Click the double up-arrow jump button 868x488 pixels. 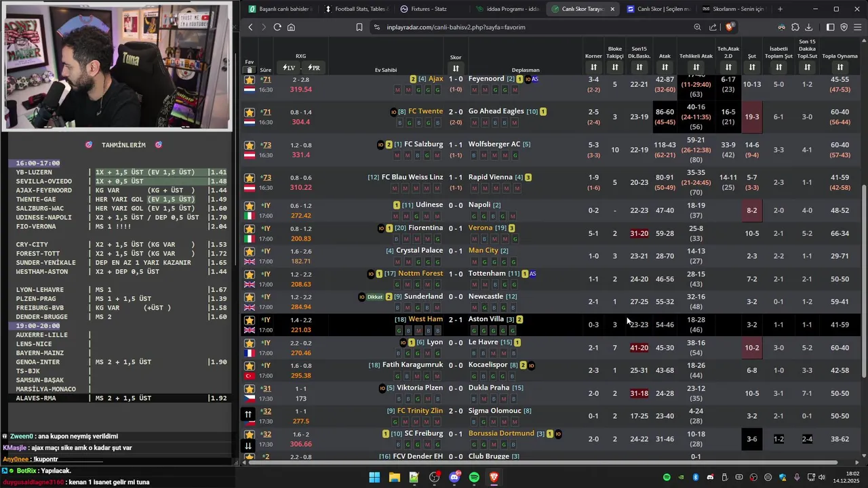[248, 414]
